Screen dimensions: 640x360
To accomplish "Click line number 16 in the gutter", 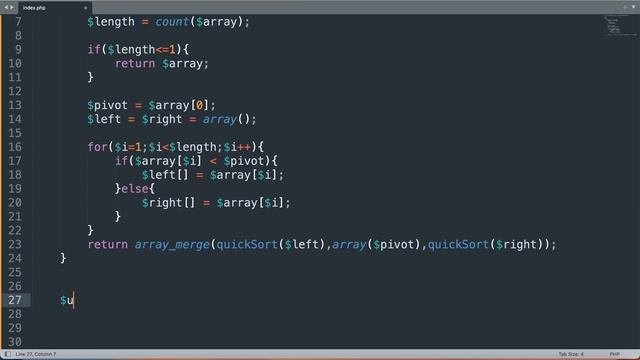I will point(15,147).
